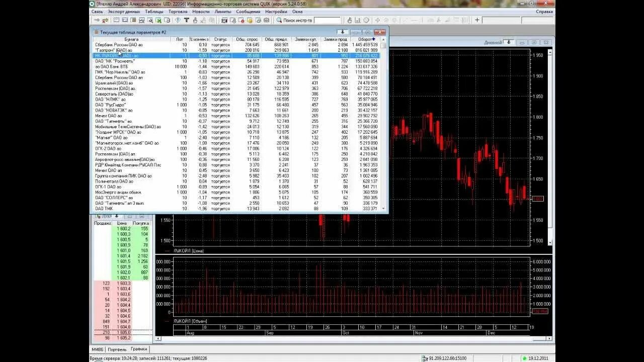Sort by the Оборот column header
Image resolution: width=644 pixels, height=362 pixels.
point(365,39)
